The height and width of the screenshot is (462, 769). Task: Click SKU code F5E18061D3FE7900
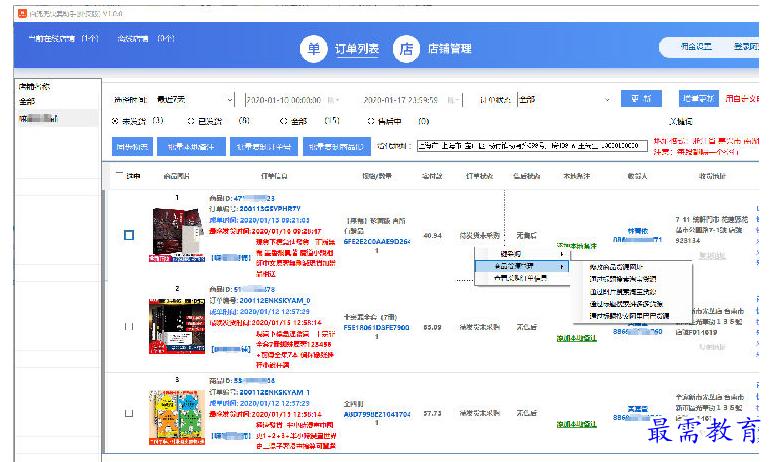[x=377, y=328]
